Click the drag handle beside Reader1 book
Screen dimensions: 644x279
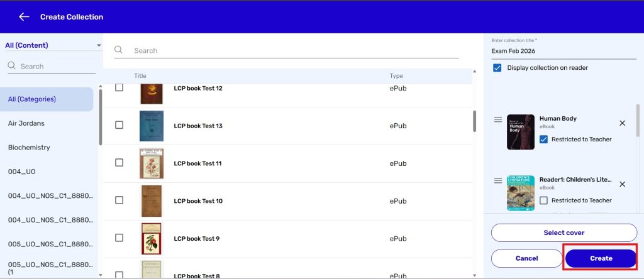498,181
